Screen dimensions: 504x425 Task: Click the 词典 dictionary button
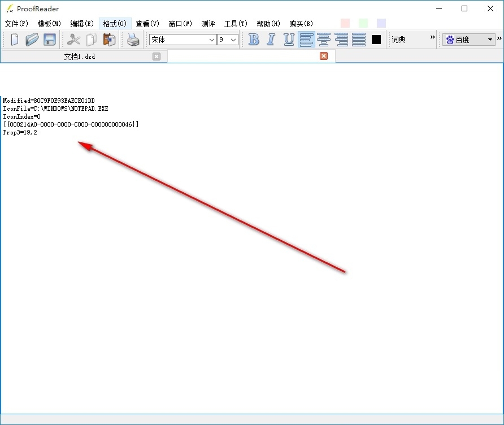(x=398, y=40)
